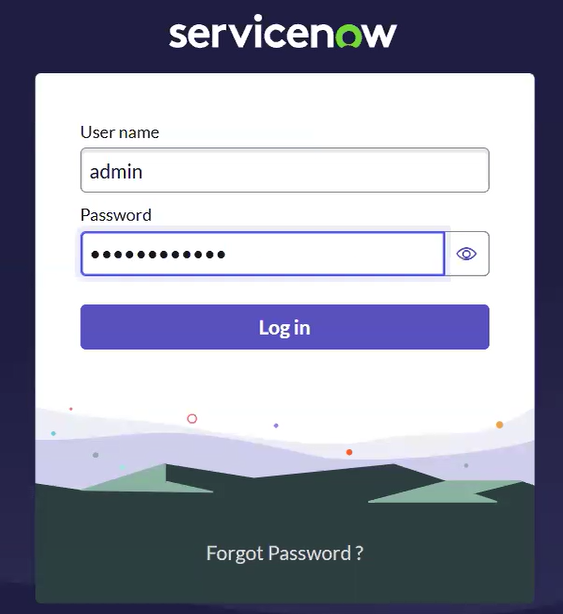Click the Password label text
This screenshot has height=614, width=563.
(116, 215)
